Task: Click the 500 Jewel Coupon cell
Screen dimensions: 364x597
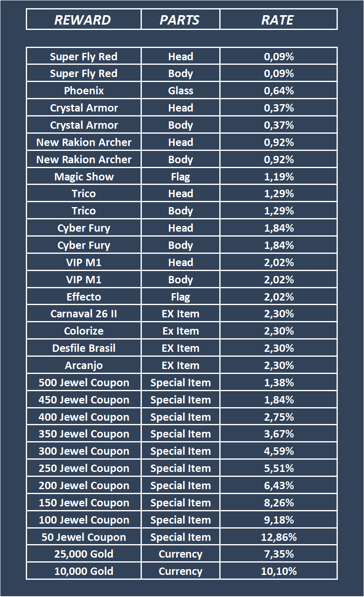Action: (x=84, y=383)
